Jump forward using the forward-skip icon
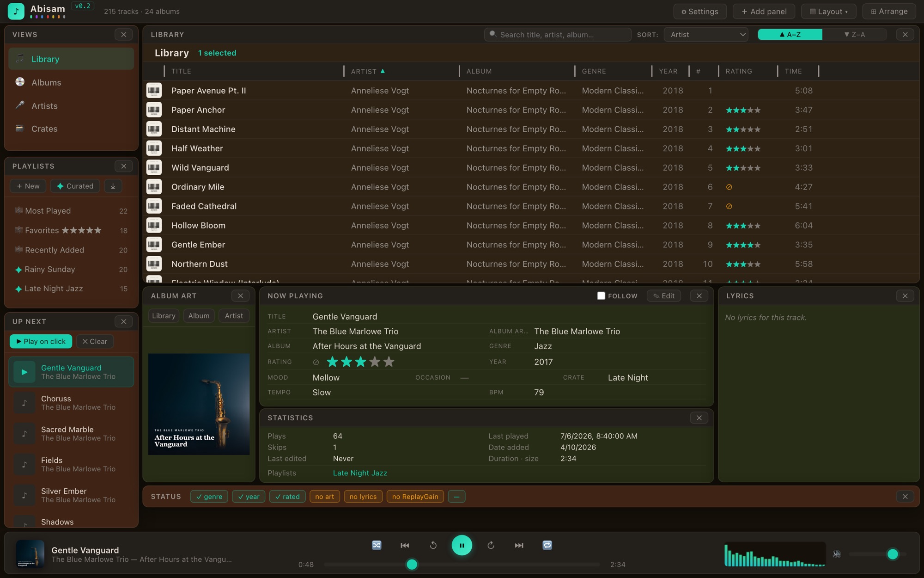The width and height of the screenshot is (924, 578). tap(491, 545)
